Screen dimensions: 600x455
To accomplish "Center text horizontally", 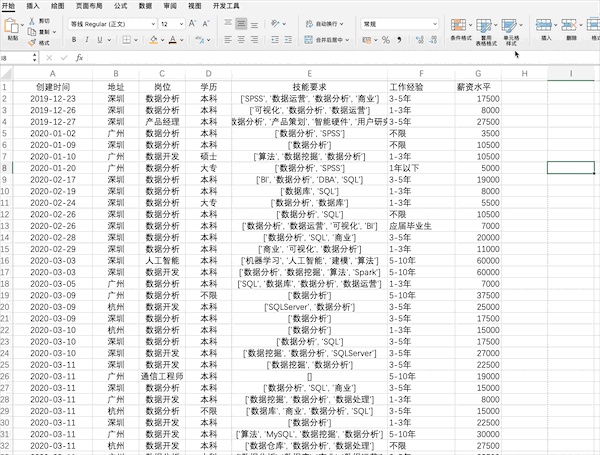I will (x=241, y=39).
